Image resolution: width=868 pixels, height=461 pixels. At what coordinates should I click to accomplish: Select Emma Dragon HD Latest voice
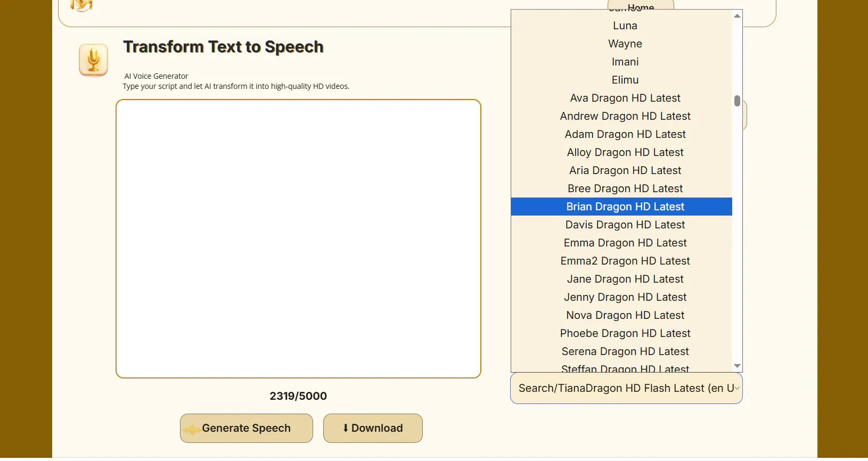click(621, 243)
